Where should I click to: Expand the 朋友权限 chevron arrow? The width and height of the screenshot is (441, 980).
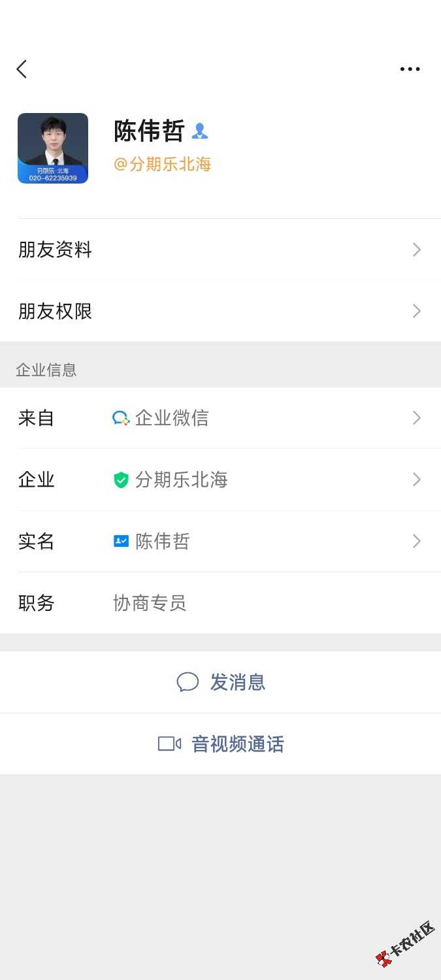(x=417, y=311)
